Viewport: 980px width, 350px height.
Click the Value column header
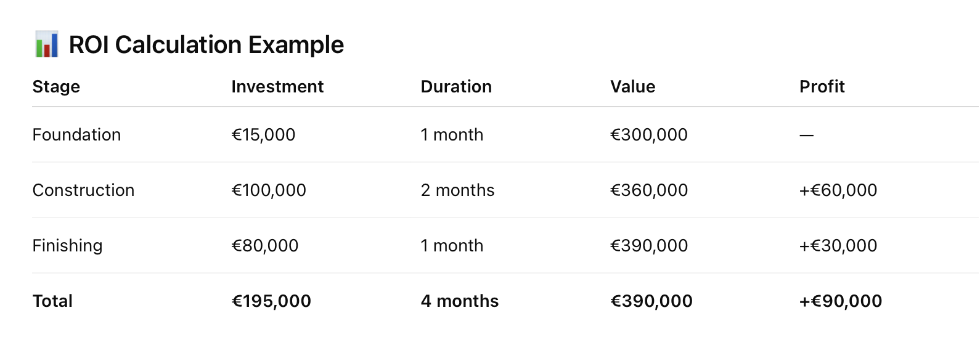(632, 87)
